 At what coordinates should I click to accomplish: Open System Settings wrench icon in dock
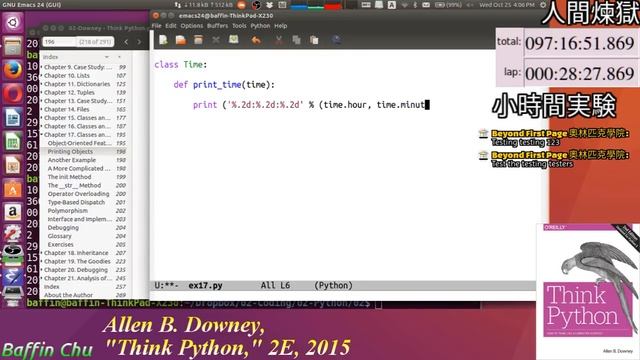tap(13, 234)
